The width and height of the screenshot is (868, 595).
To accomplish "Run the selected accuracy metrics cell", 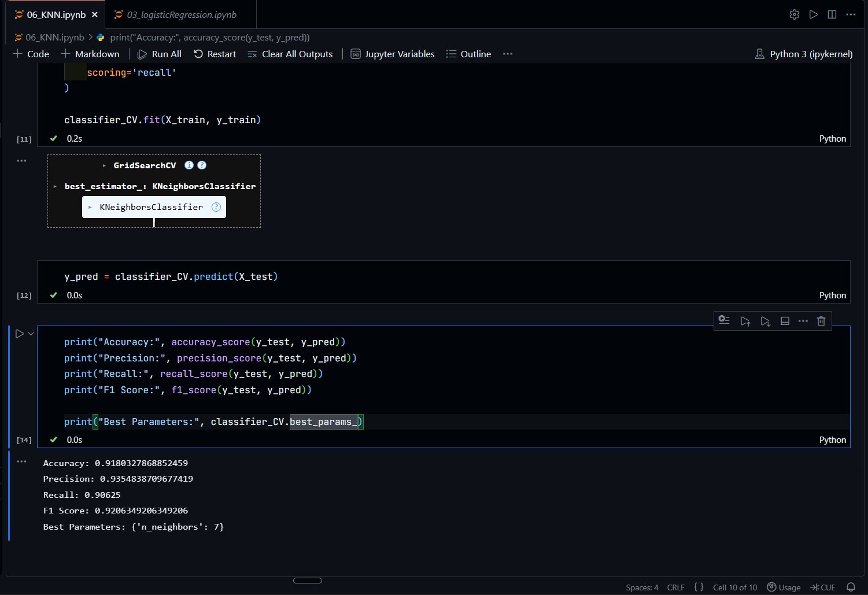I will click(19, 334).
